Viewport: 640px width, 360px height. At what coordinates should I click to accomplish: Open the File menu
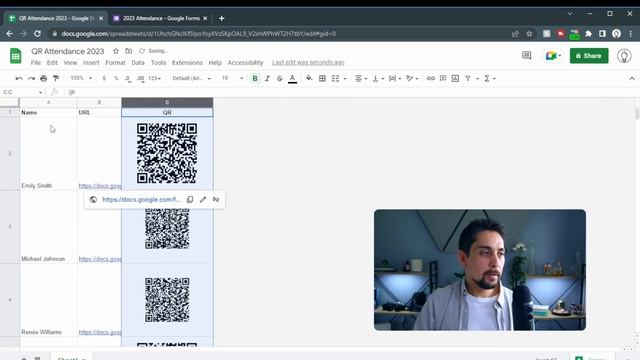36,63
